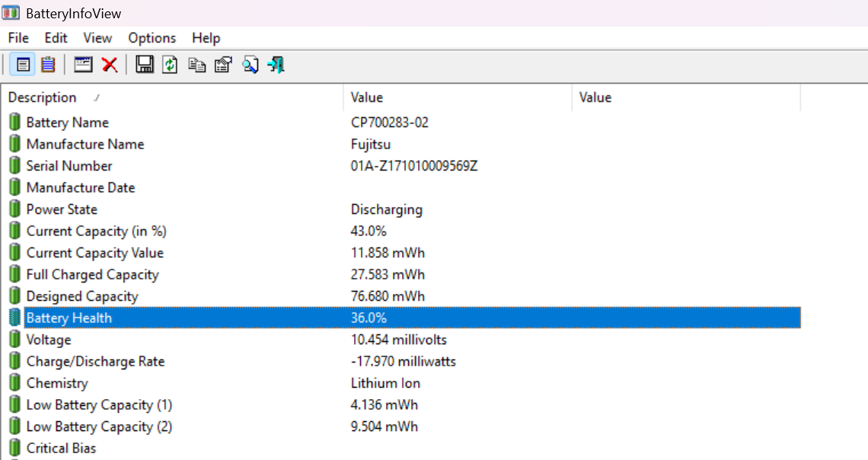
Task: Click the CP700283-02 battery name value
Action: pos(390,123)
